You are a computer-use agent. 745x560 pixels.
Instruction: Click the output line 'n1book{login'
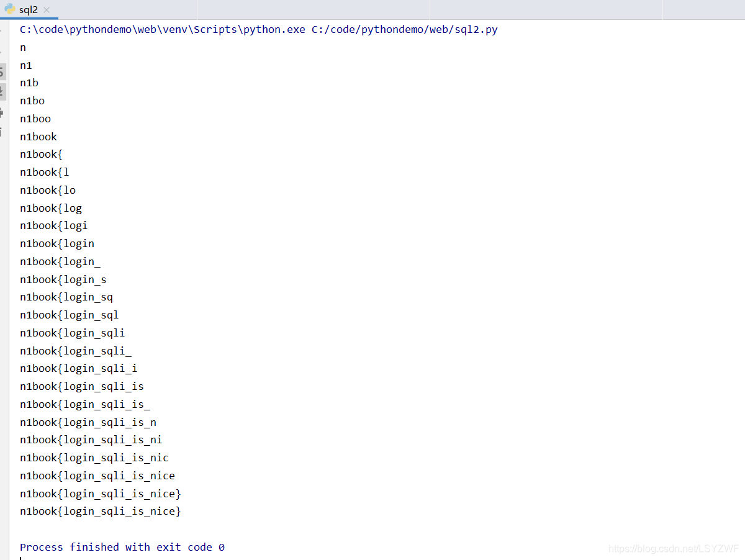click(x=57, y=243)
